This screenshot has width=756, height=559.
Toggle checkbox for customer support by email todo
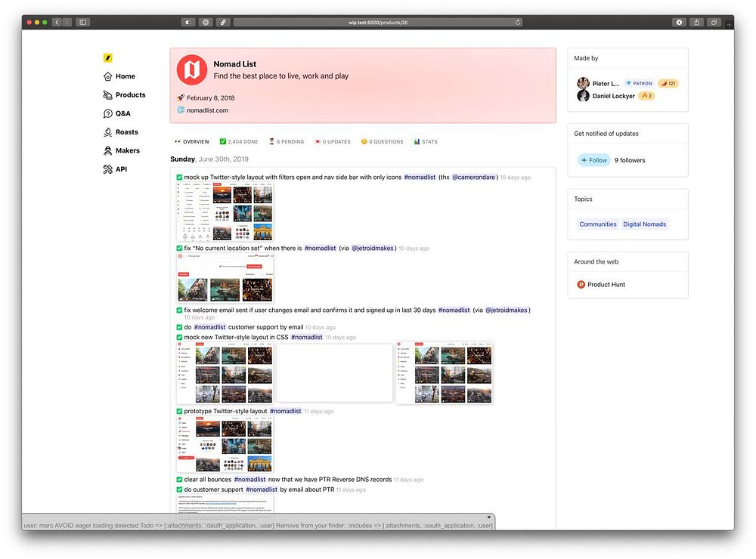pyautogui.click(x=179, y=327)
